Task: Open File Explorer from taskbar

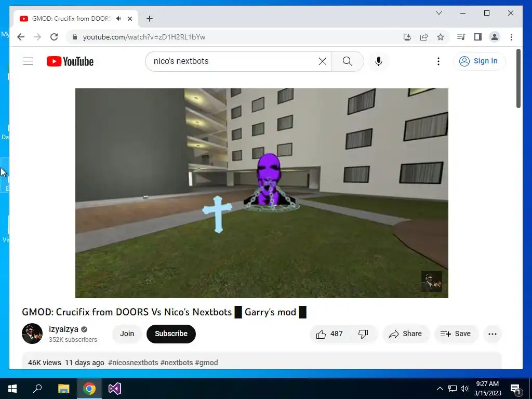Action: click(63, 389)
